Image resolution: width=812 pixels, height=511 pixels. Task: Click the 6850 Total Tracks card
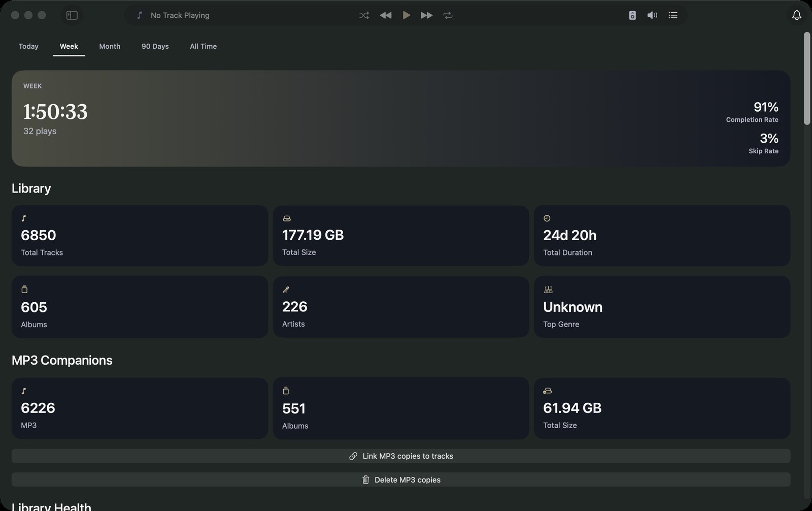(x=140, y=236)
